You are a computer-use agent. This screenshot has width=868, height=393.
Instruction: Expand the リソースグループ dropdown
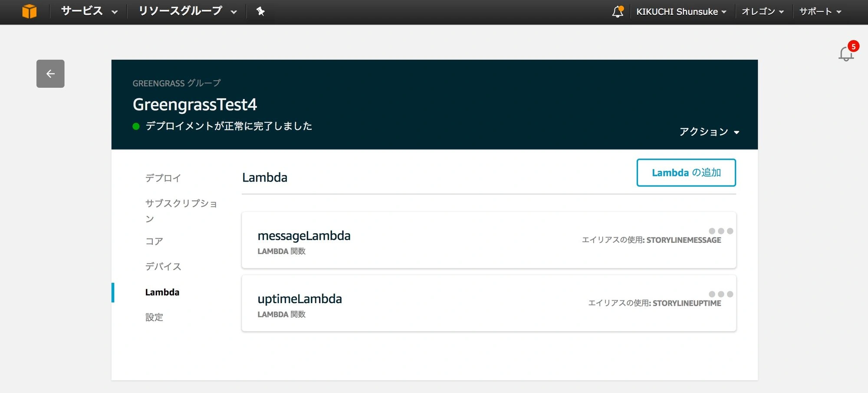(188, 11)
